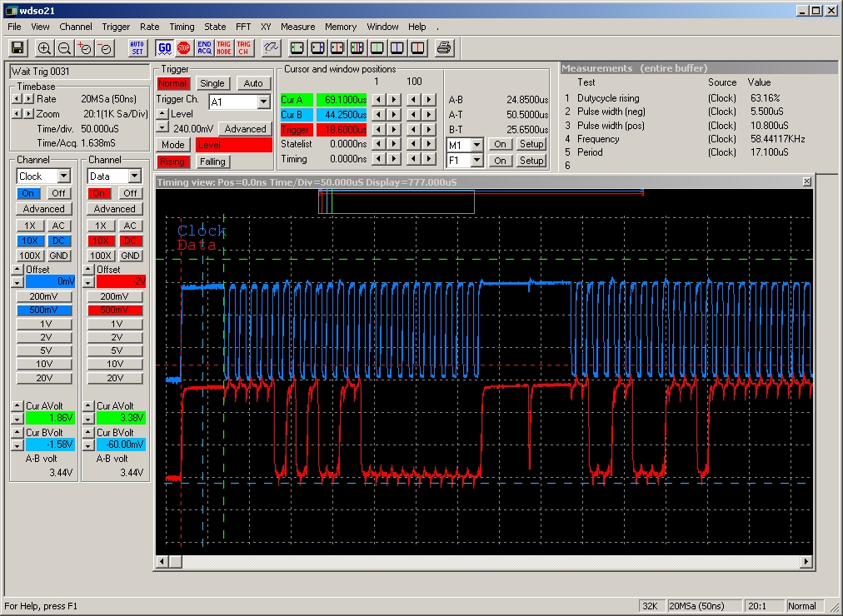Turn off the Clock channel
The image size is (843, 616).
pos(58,193)
